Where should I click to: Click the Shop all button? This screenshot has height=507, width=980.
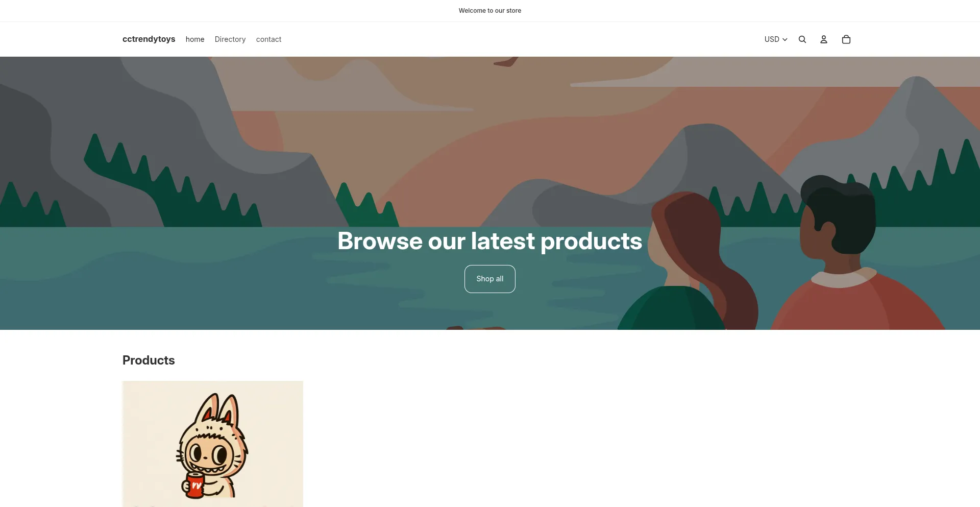(490, 279)
